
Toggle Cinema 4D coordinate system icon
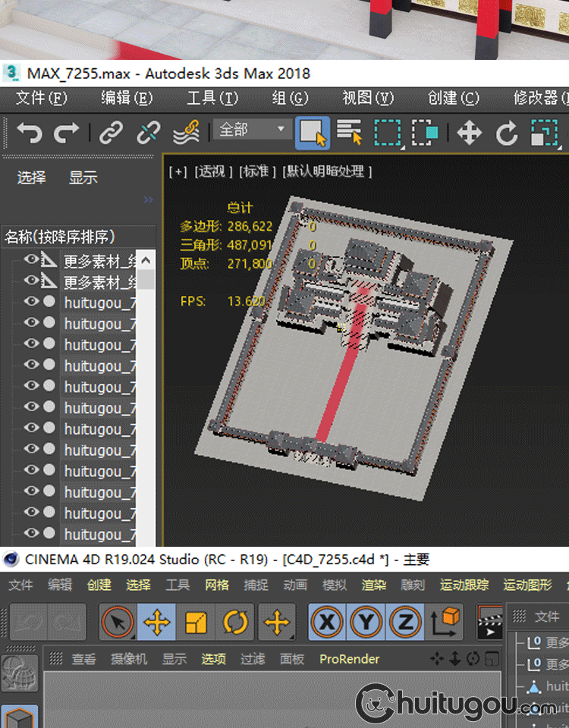[x=445, y=622]
